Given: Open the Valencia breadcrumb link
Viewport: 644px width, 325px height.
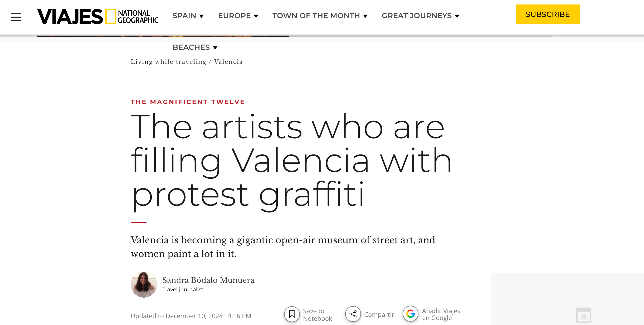Looking at the screenshot, I should click(x=228, y=62).
